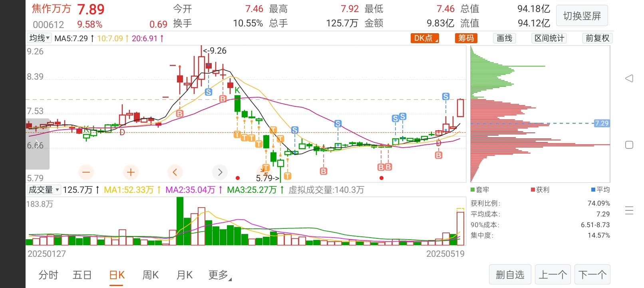Click the S marker near 9.26 peak
The width and height of the screenshot is (644, 288).
tap(209, 92)
